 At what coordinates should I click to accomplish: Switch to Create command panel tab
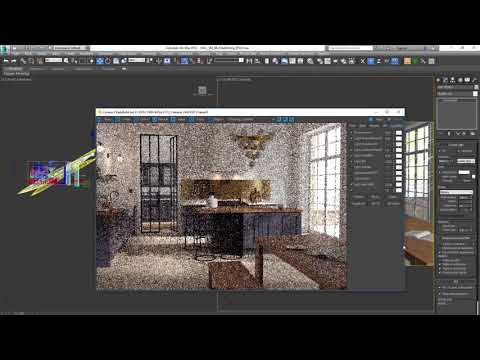tap(438, 80)
